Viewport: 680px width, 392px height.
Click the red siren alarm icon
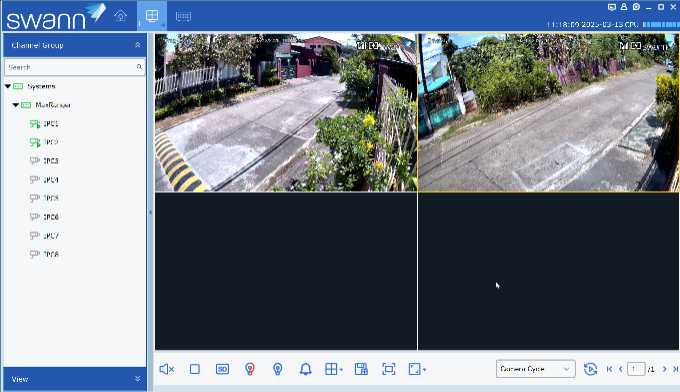click(250, 369)
